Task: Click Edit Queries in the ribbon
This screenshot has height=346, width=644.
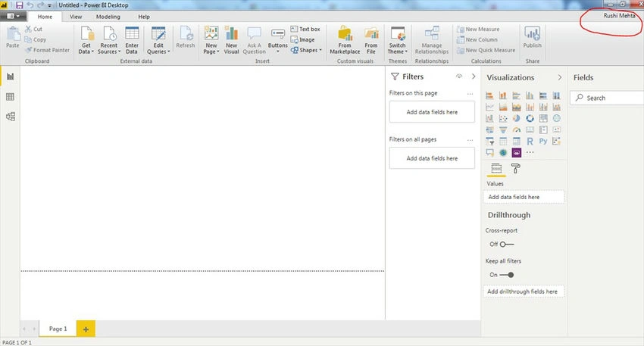Action: point(158,40)
